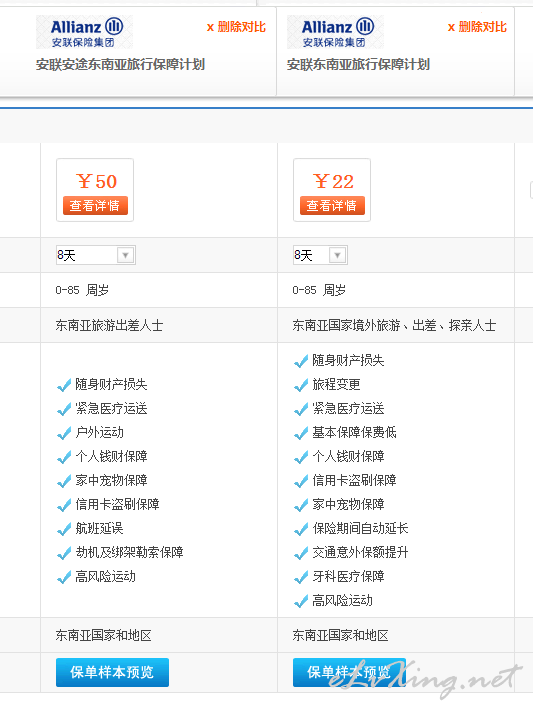Click 随身财产损失 in the ¥50 plan column
533x712 pixels.
coord(111,385)
